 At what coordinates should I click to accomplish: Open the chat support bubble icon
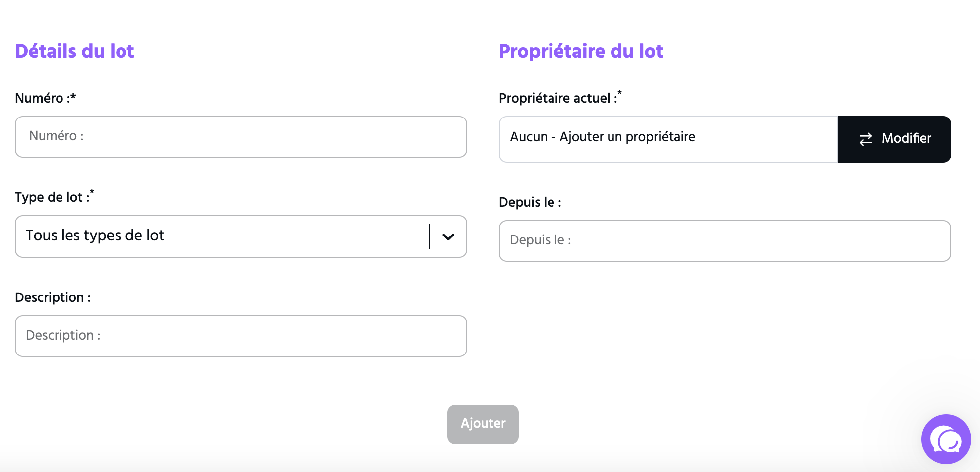click(x=946, y=439)
